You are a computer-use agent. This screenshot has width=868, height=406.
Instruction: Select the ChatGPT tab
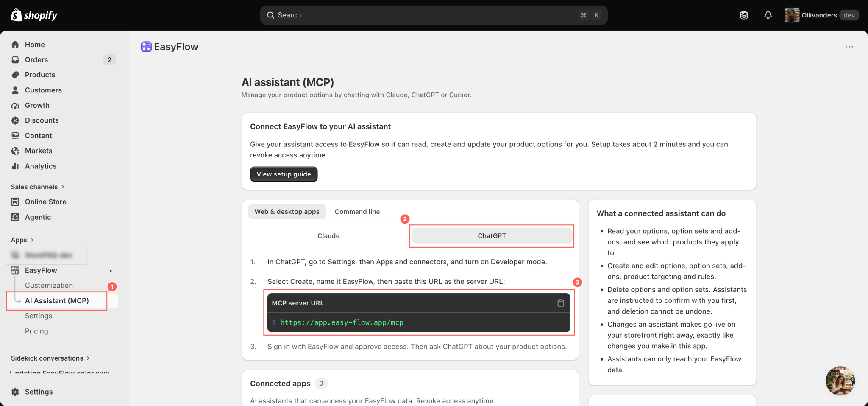click(492, 236)
